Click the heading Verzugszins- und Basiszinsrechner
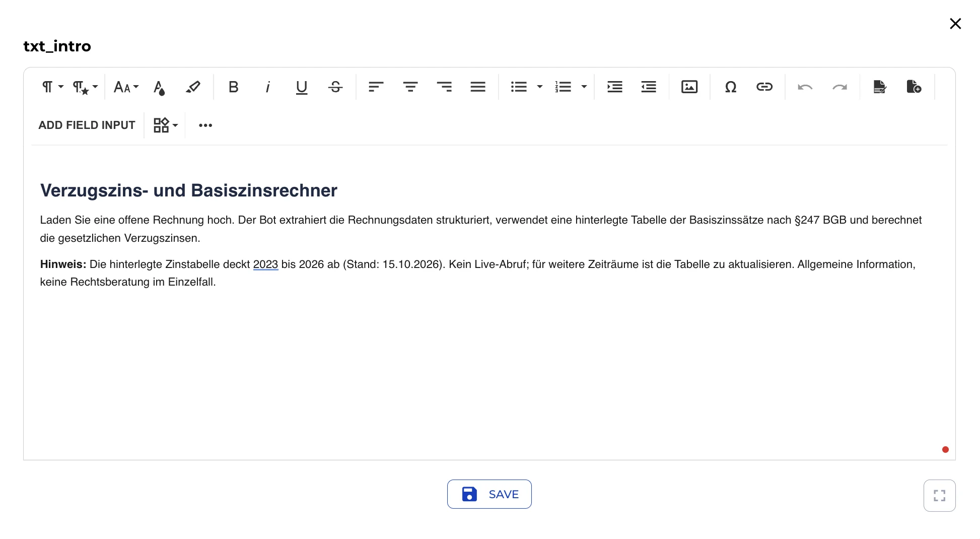The height and width of the screenshot is (539, 980). [189, 190]
